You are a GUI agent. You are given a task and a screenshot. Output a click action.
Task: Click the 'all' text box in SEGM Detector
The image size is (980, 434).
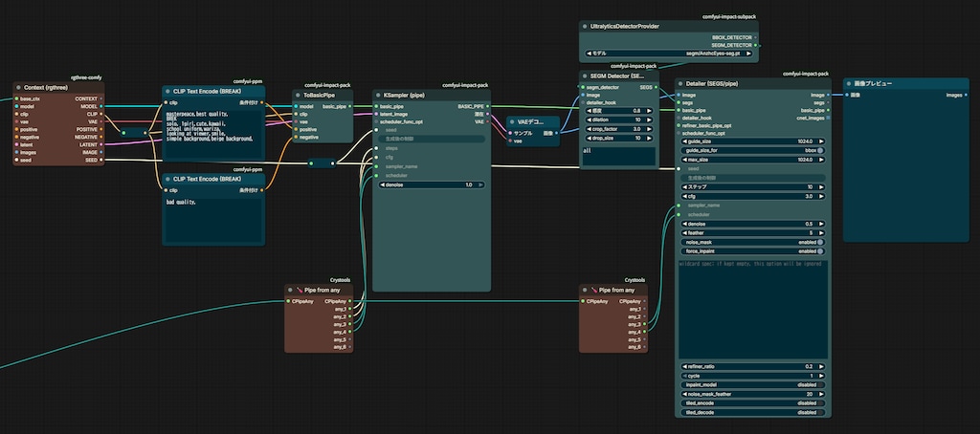[x=619, y=156]
